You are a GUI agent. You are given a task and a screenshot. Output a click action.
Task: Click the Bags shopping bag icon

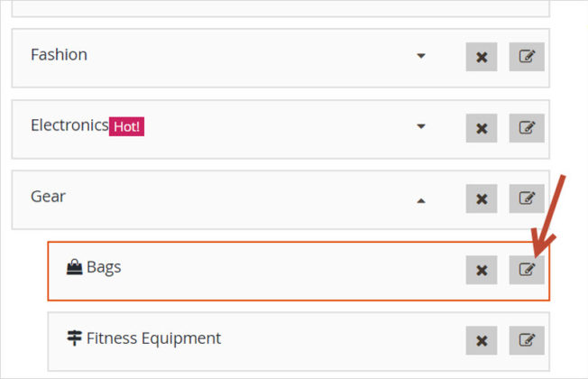[74, 267]
